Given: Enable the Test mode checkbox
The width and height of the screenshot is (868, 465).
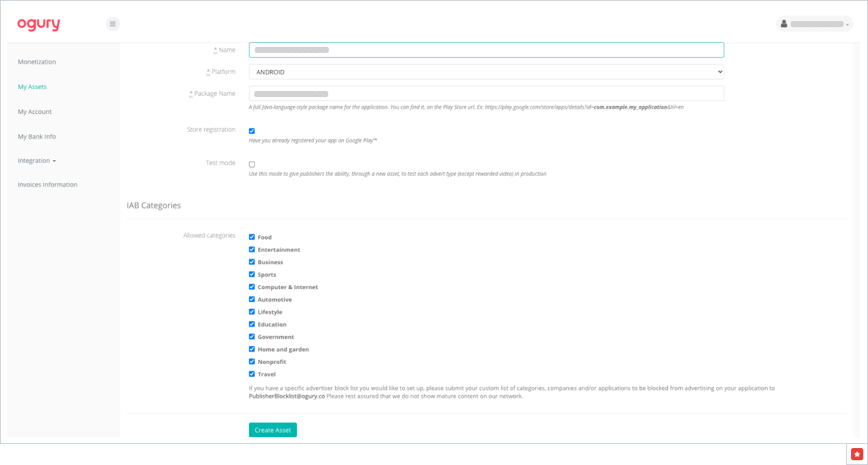Looking at the screenshot, I should coord(252,164).
